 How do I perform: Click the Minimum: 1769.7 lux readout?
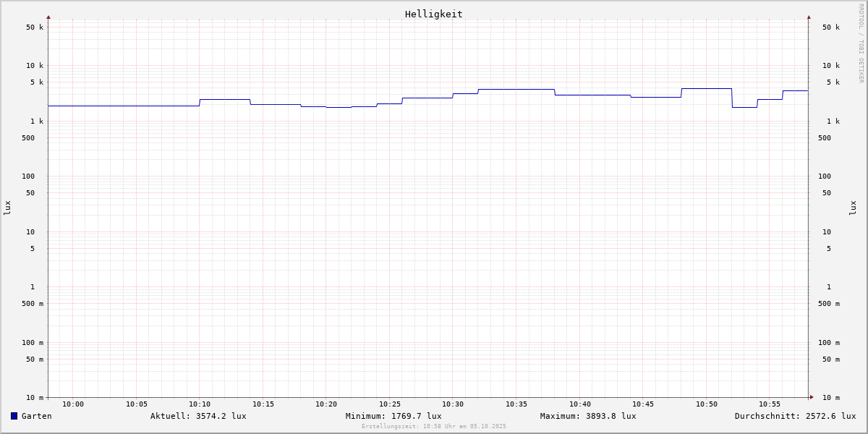click(393, 416)
